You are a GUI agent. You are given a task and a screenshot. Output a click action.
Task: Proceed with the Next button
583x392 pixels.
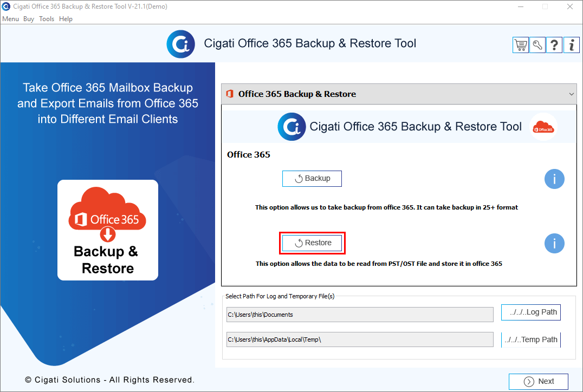(539, 382)
